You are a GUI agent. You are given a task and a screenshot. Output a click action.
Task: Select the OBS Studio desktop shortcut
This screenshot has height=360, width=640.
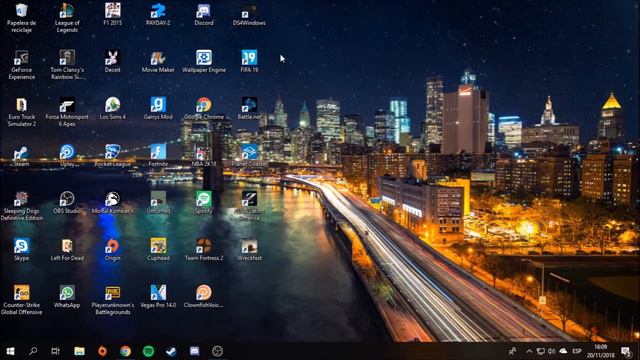click(x=67, y=202)
